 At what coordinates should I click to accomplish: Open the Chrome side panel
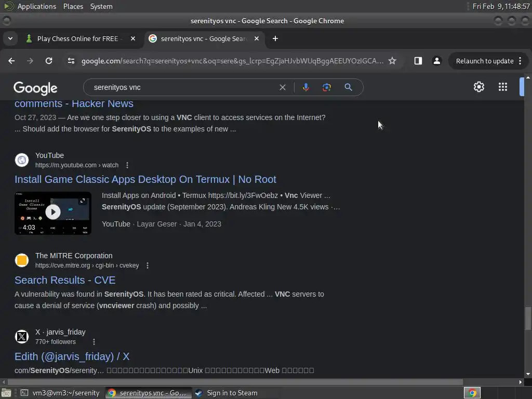pos(418,61)
